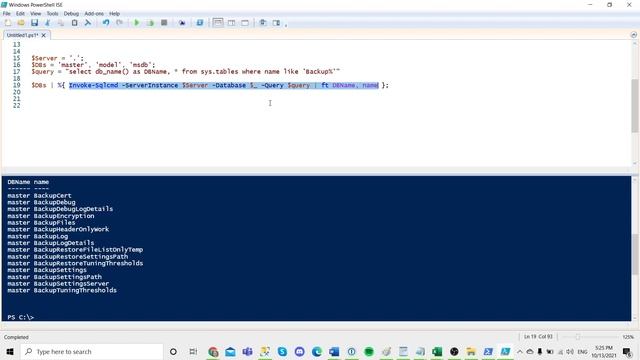
Task: Open the Edit menu
Action: [20, 13]
